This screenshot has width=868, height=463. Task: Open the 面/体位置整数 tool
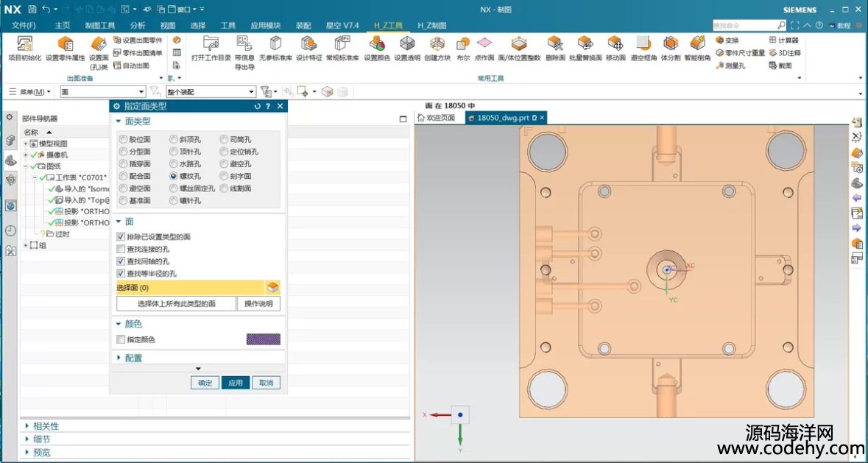(519, 48)
